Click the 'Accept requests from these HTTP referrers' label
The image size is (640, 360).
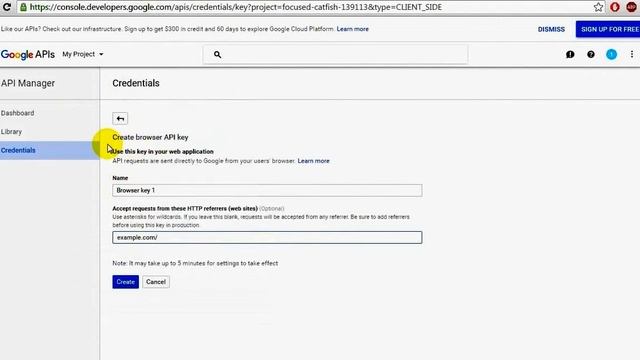click(x=185, y=209)
